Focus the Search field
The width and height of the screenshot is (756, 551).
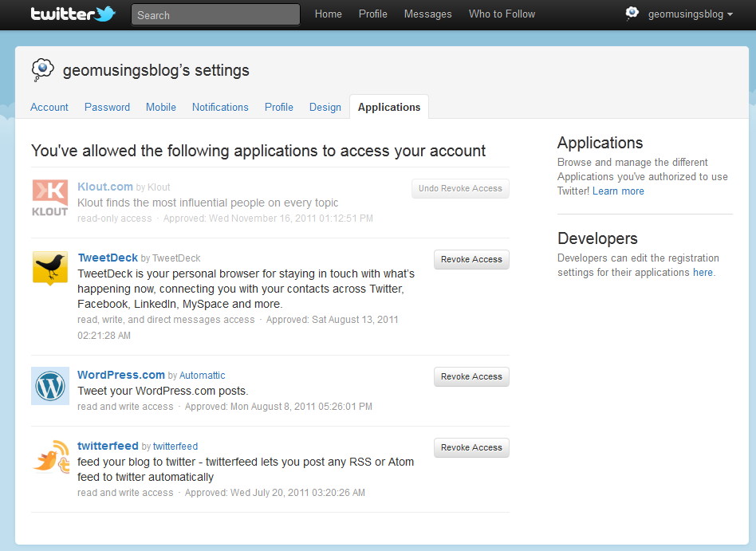click(215, 15)
